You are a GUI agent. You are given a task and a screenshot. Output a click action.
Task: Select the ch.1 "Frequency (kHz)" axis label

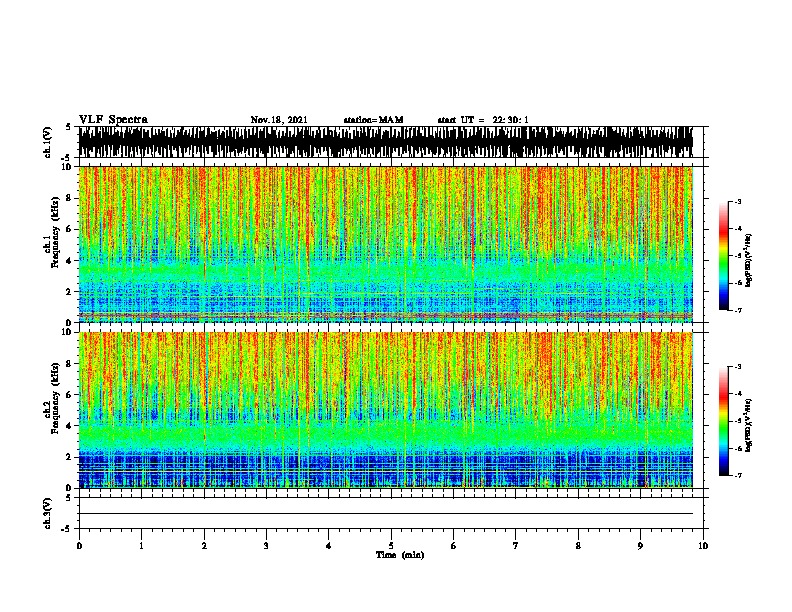(x=55, y=233)
